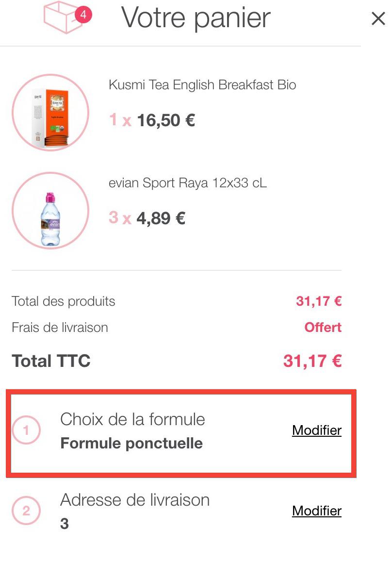Click the Formule ponctuelle text
This screenshot has width=392, height=561.
click(x=131, y=443)
